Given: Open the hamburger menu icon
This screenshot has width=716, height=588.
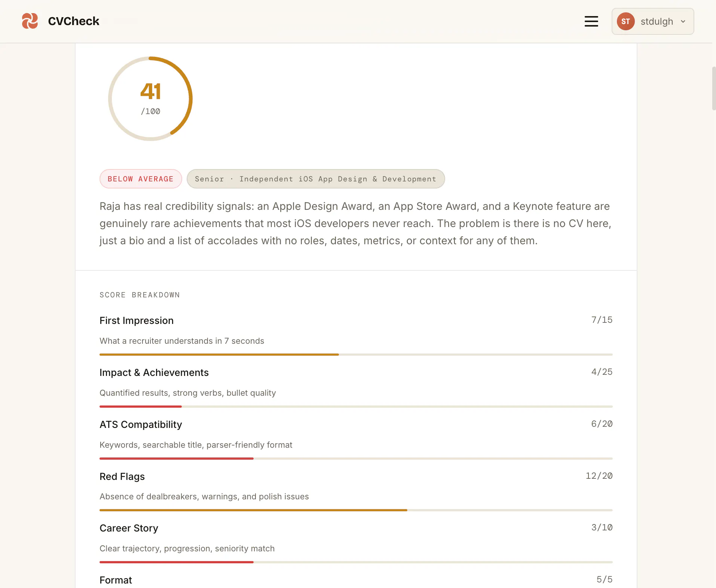Looking at the screenshot, I should [x=591, y=21].
